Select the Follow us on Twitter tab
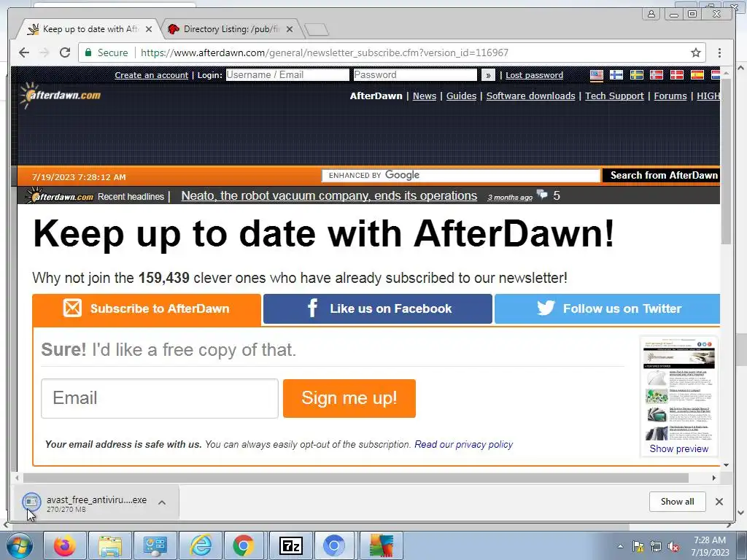The width and height of the screenshot is (747, 560). click(x=608, y=308)
